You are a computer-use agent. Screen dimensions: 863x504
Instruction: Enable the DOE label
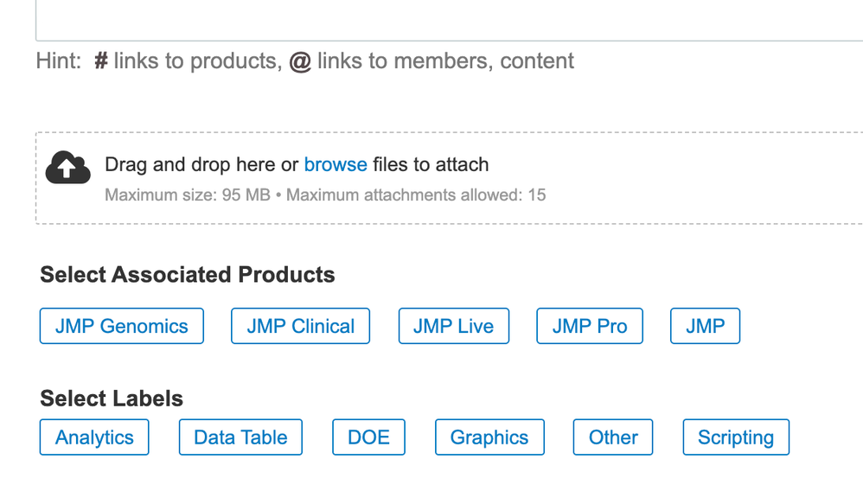[368, 437]
